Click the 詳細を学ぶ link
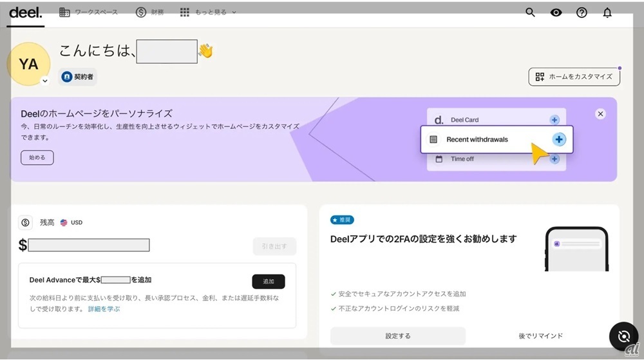Viewport: 644px width, 361px height. point(104,309)
